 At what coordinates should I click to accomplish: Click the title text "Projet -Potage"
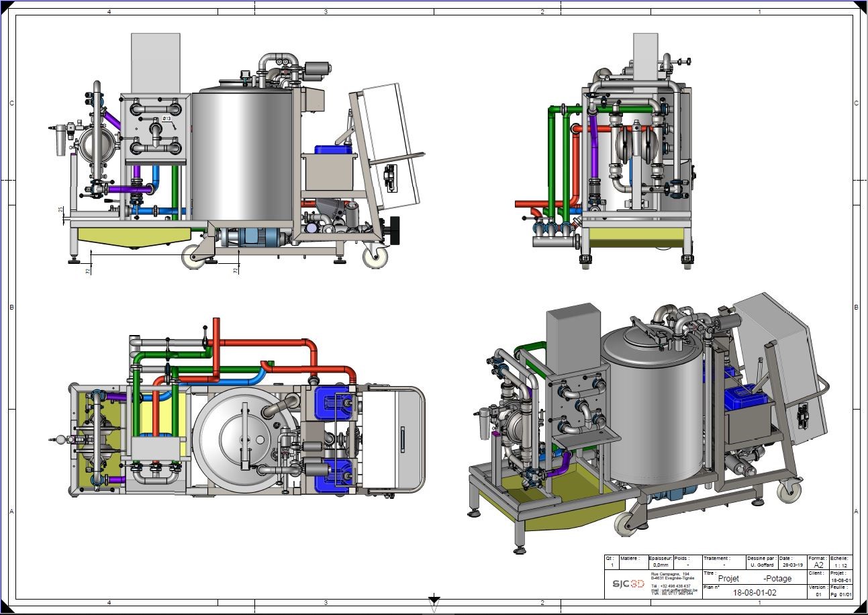(x=755, y=578)
